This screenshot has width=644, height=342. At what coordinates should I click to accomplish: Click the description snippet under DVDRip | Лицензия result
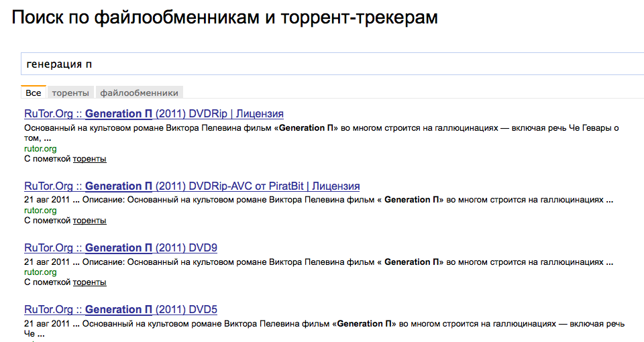321,133
